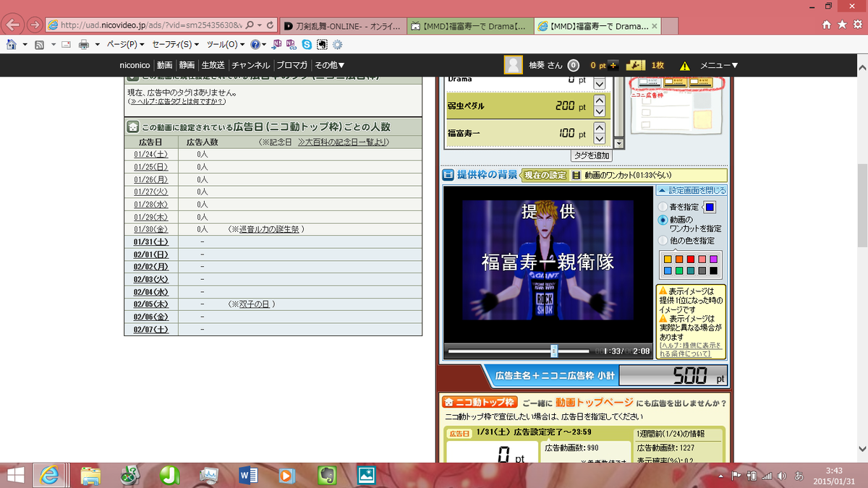Click the user avatar icon in the niconico header
This screenshot has width=868, height=488.
(x=513, y=65)
